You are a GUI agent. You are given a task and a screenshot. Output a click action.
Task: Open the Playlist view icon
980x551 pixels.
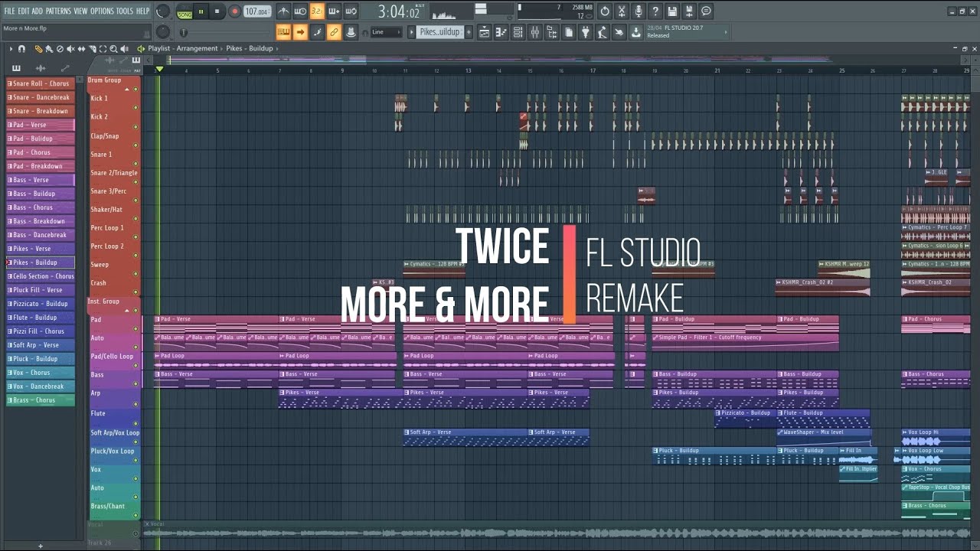pos(485,32)
